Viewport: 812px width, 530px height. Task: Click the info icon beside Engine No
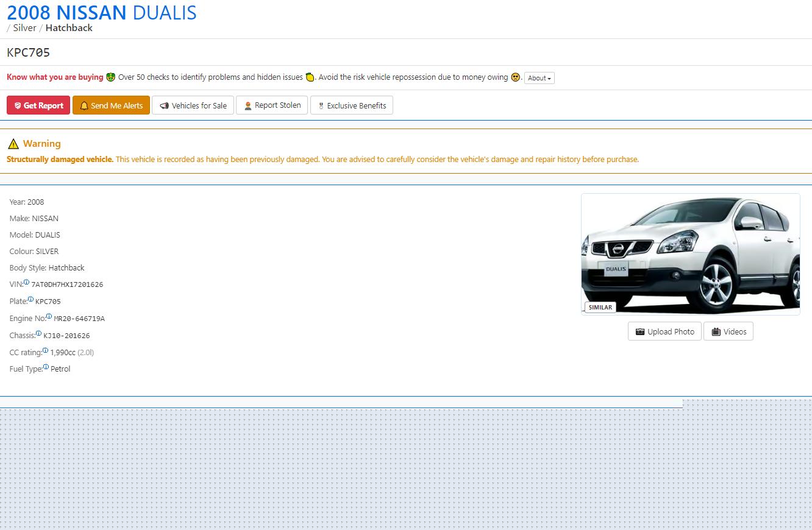[x=49, y=316]
